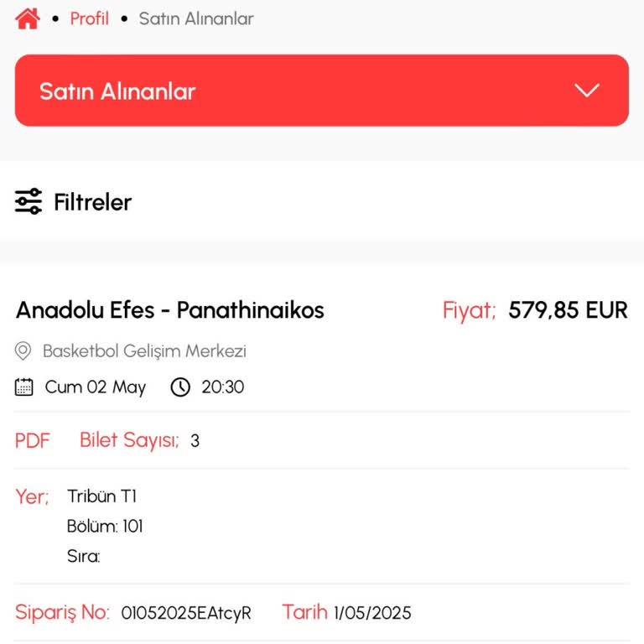644x644 pixels.
Task: Click the Satın Alınanlar breadcrumb text
Action: click(x=195, y=18)
